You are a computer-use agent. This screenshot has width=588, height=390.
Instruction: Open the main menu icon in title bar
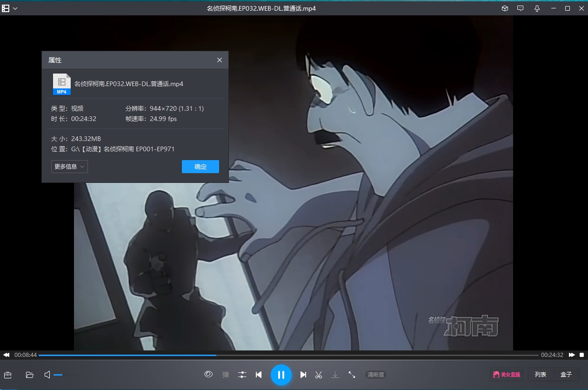pos(6,8)
